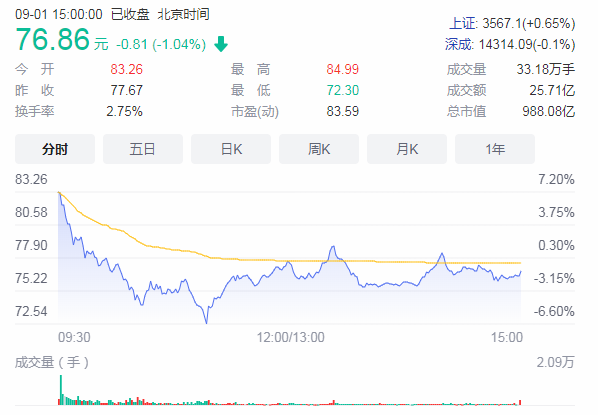Click the 72.54 price axis label
The width and height of the screenshot is (598, 415).
(x=31, y=311)
